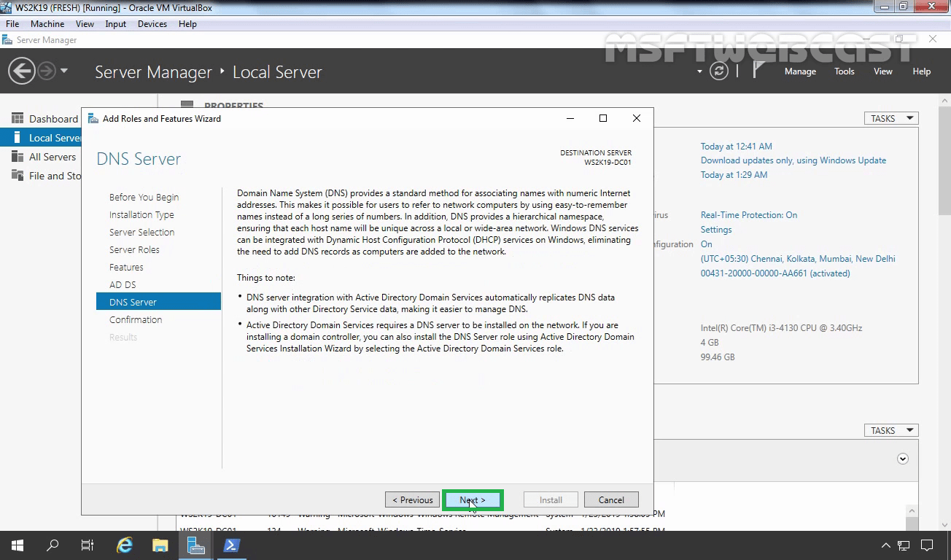Screen dimensions: 951x560
Task: Open Task View from taskbar
Action: [88, 545]
